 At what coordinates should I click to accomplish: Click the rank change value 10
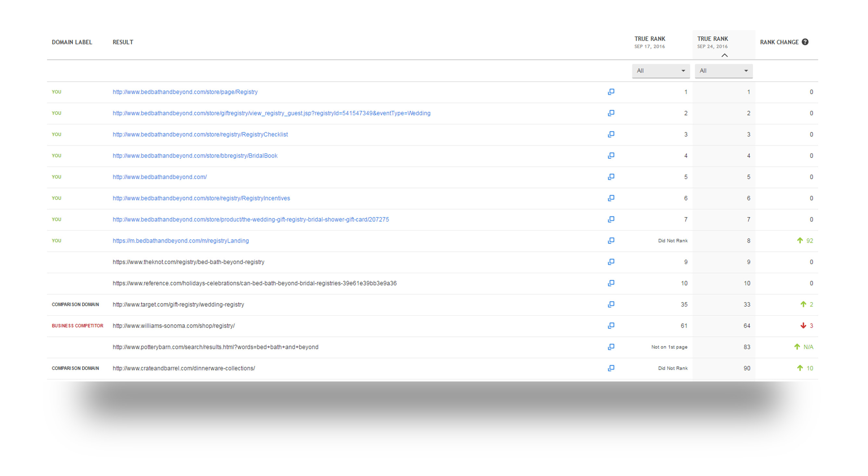pos(810,368)
